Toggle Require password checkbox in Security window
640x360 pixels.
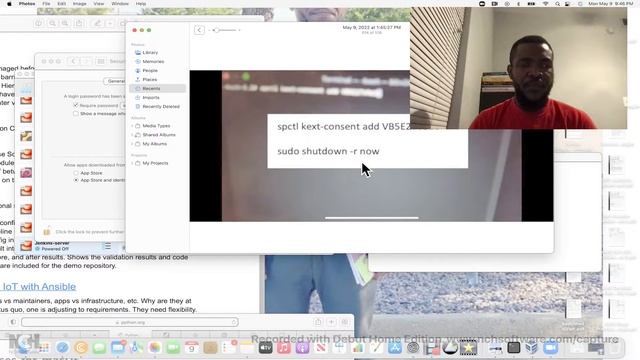coord(76,105)
